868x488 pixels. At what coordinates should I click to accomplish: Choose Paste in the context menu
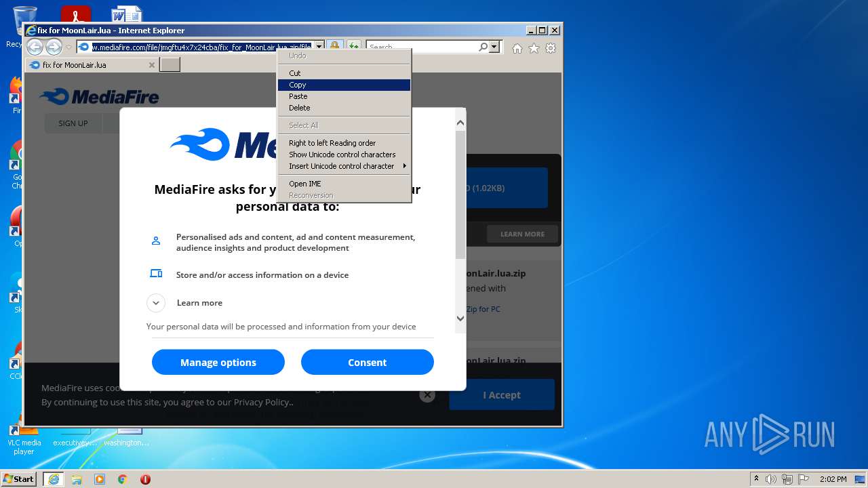(x=344, y=96)
